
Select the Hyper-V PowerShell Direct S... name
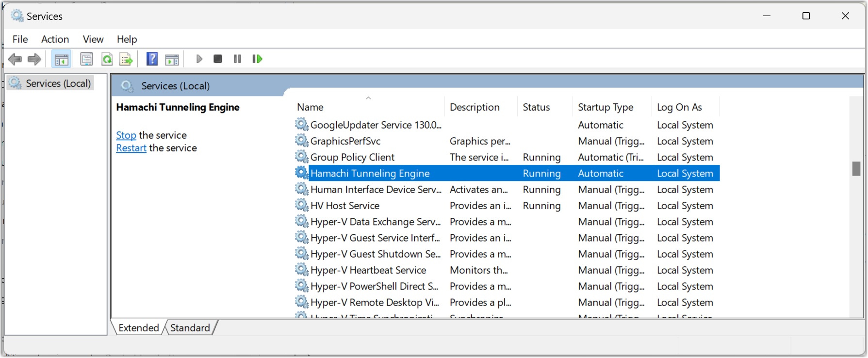(x=374, y=286)
